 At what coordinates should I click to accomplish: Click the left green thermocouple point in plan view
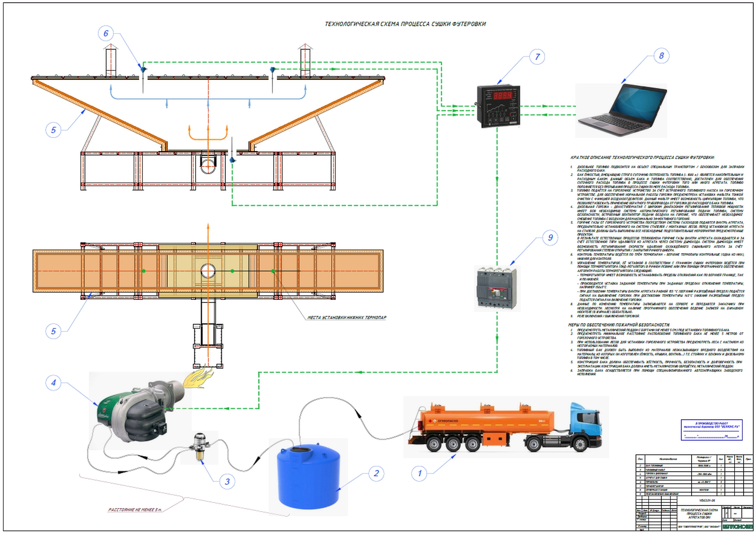144,270
